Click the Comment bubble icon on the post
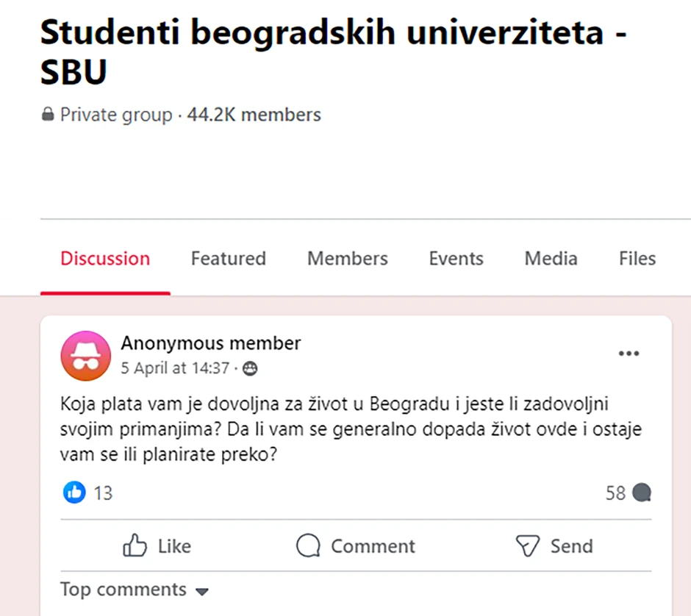This screenshot has width=691, height=616. (x=308, y=545)
